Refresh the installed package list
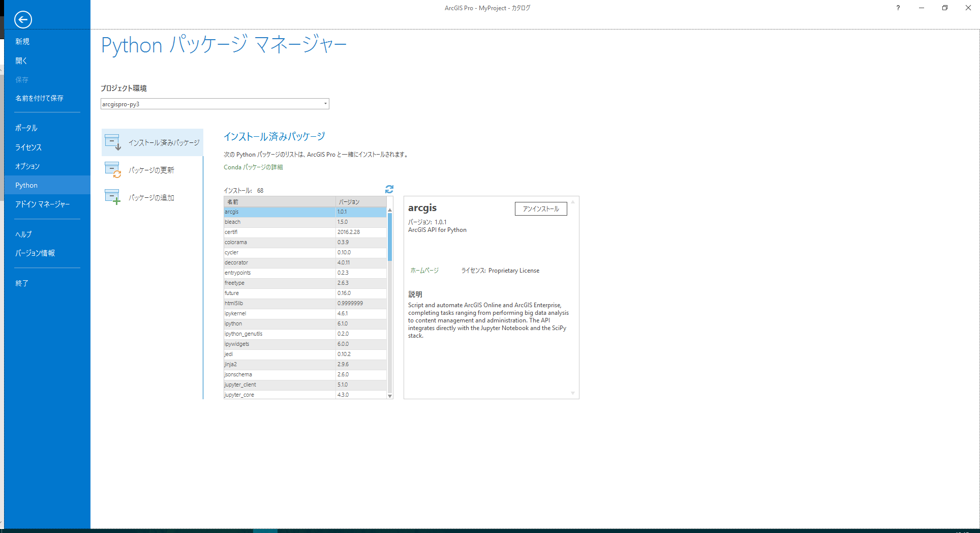 click(x=389, y=189)
